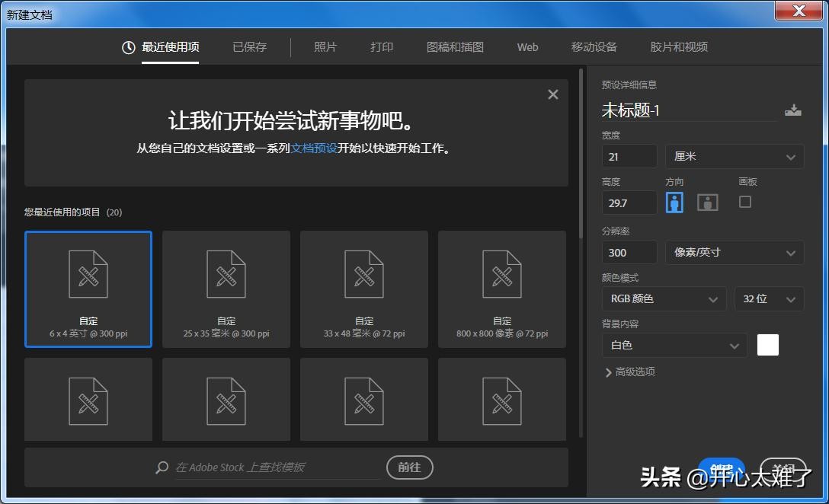Switch to the 照片 tab
The image size is (829, 504).
tap(325, 47)
